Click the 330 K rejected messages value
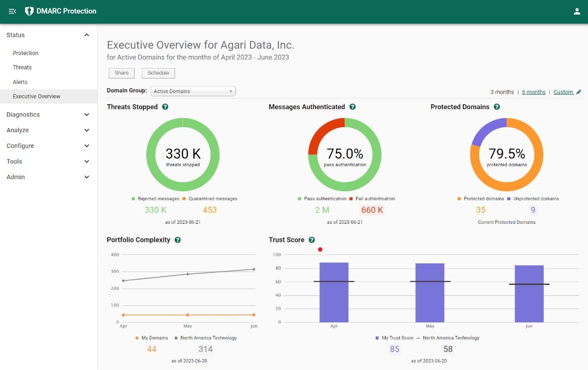The width and height of the screenshot is (588, 370). (156, 210)
